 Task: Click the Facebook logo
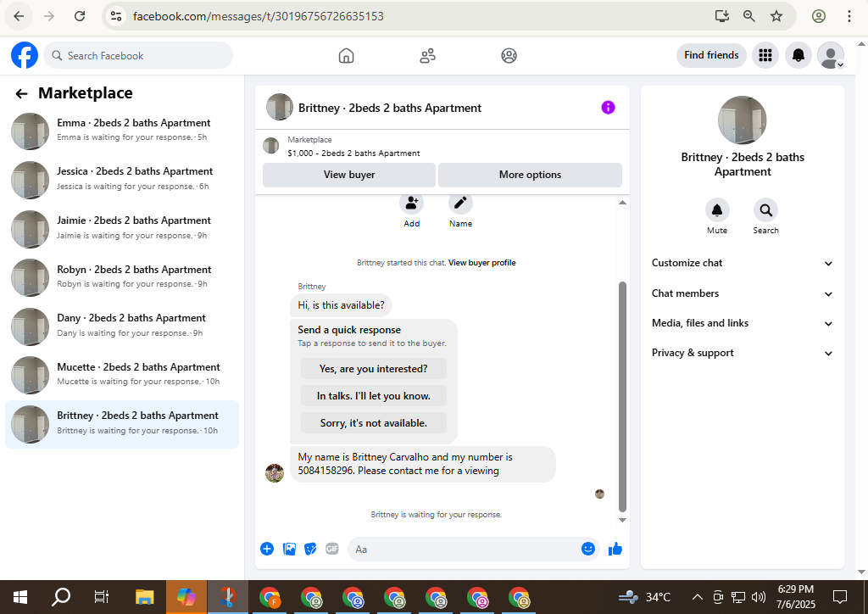coord(25,55)
